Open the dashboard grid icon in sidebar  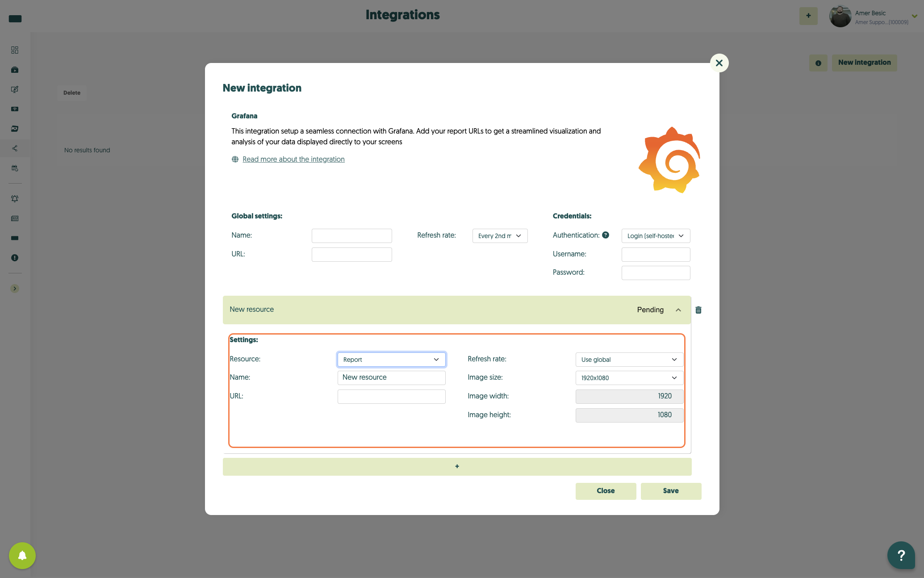coord(15,50)
